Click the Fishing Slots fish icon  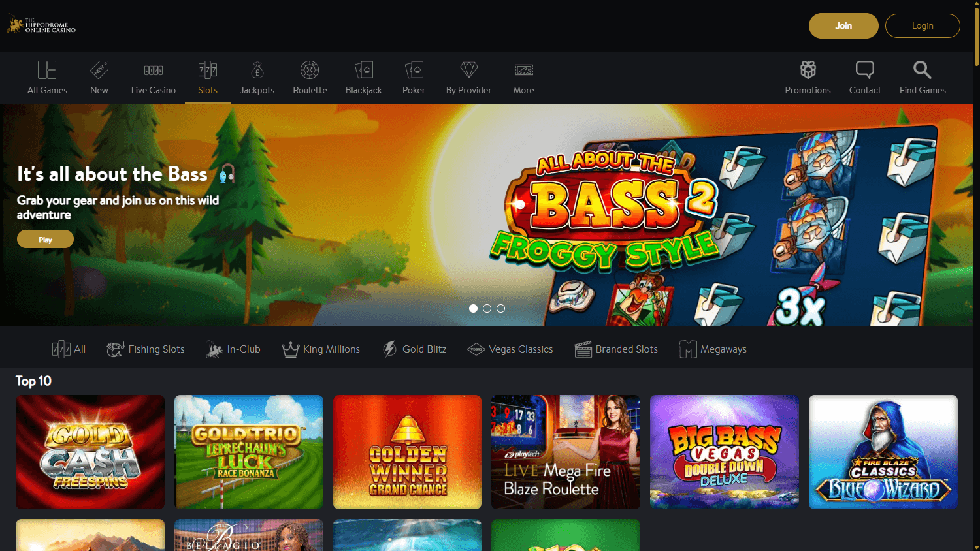coord(116,349)
